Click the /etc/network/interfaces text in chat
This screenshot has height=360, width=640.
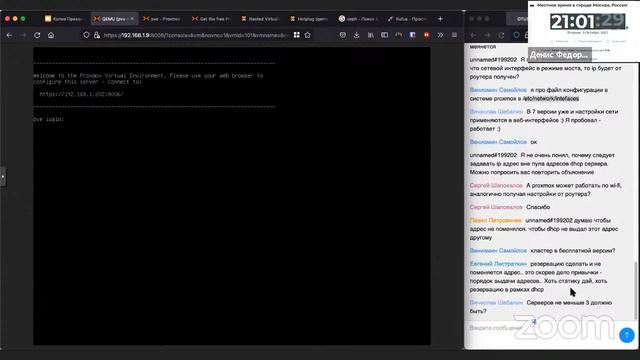pos(551,98)
